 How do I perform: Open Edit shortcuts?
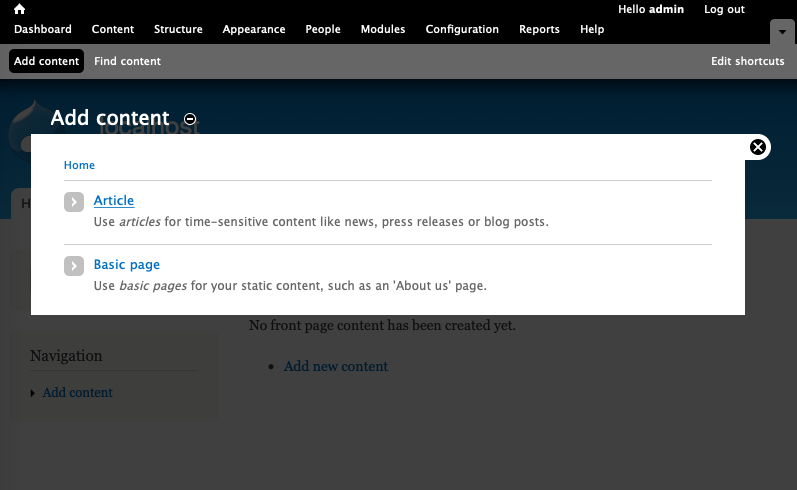[747, 61]
